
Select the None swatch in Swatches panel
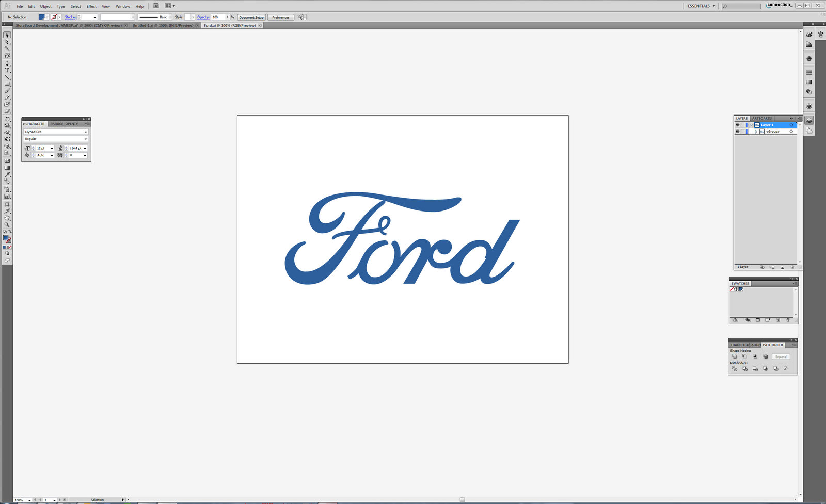coord(732,289)
